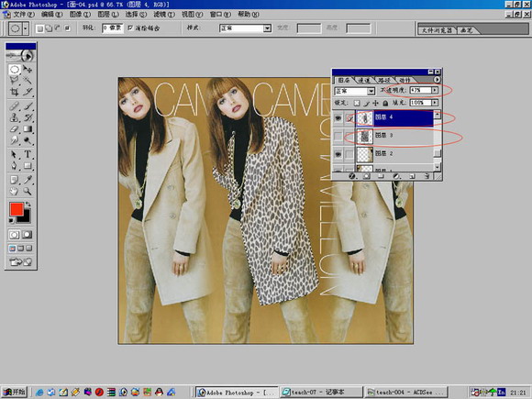Image resolution: width=532 pixels, height=399 pixels.
Task: Select the Slice tool
Action: pyautogui.click(x=28, y=92)
